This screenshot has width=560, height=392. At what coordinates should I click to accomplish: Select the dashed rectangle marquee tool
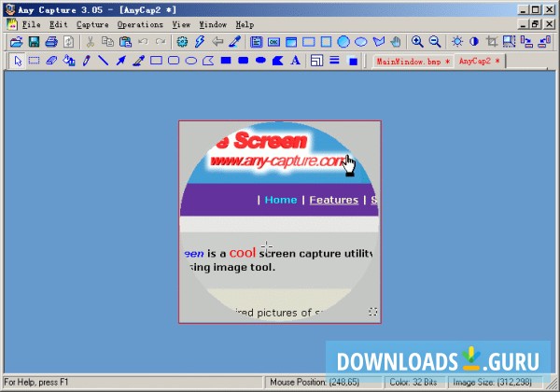pyautogui.click(x=34, y=61)
